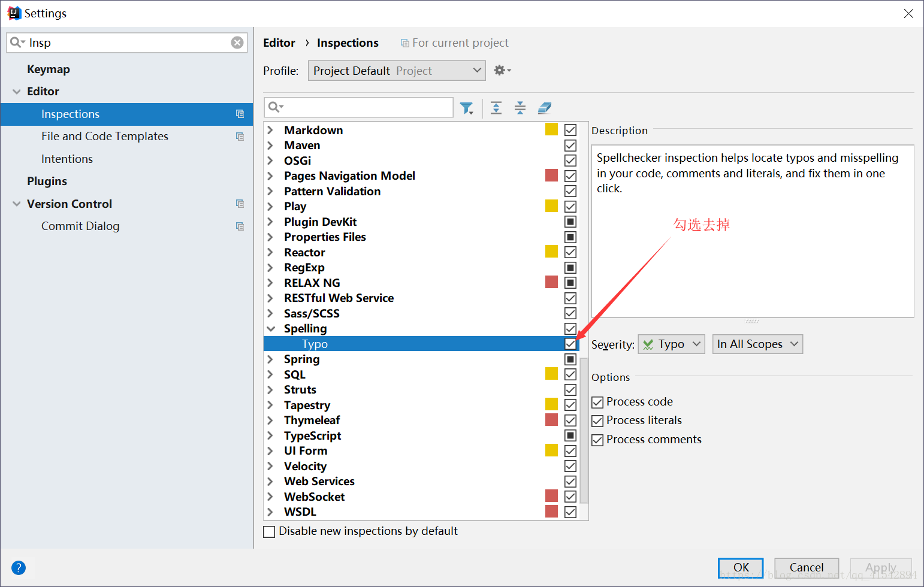
Task: Select the Plugin DevKit row
Action: (421, 222)
